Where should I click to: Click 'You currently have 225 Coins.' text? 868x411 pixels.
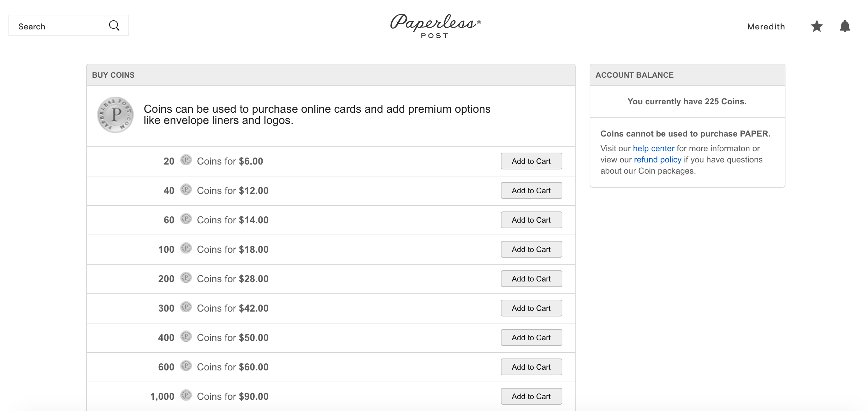(687, 102)
